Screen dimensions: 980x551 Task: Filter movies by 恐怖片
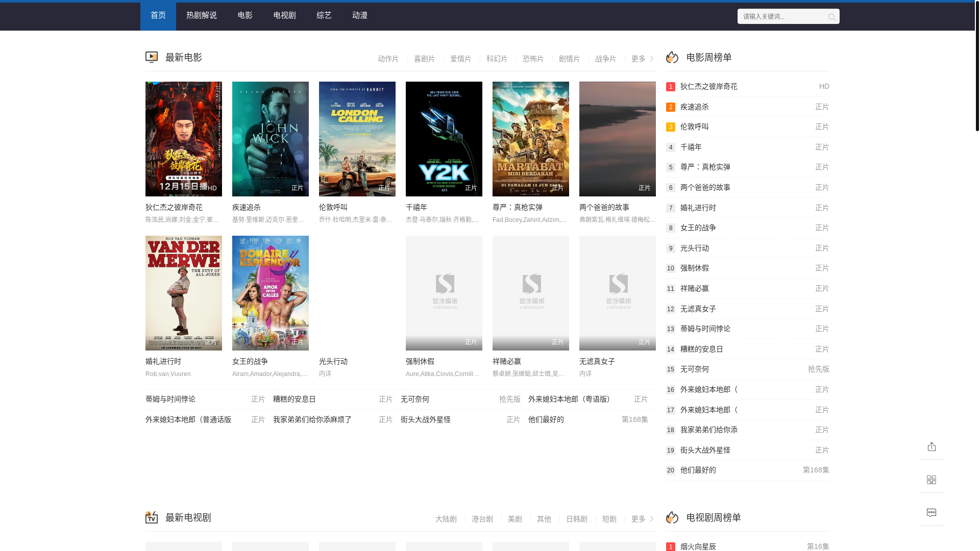[x=533, y=59]
